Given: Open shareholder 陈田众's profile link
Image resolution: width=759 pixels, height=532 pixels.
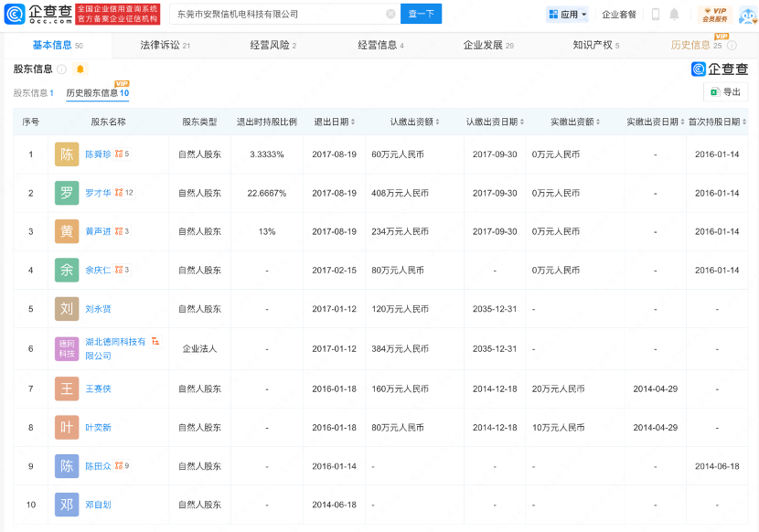Looking at the screenshot, I should (x=98, y=465).
